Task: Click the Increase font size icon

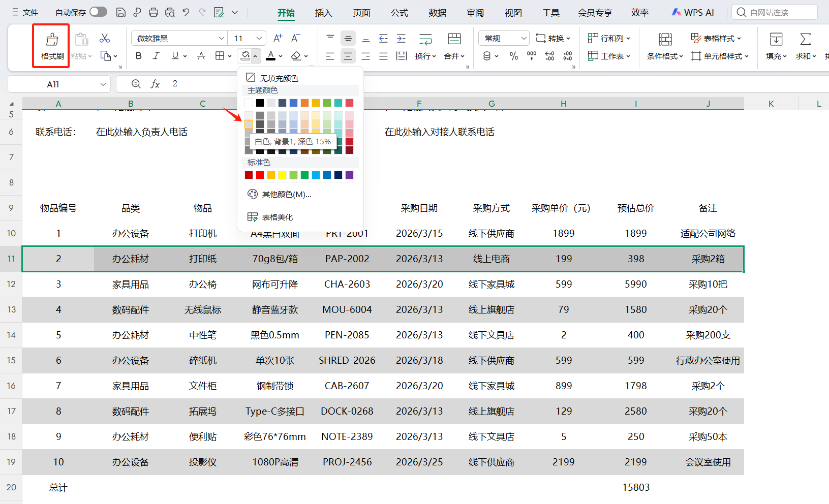Action: (278, 38)
